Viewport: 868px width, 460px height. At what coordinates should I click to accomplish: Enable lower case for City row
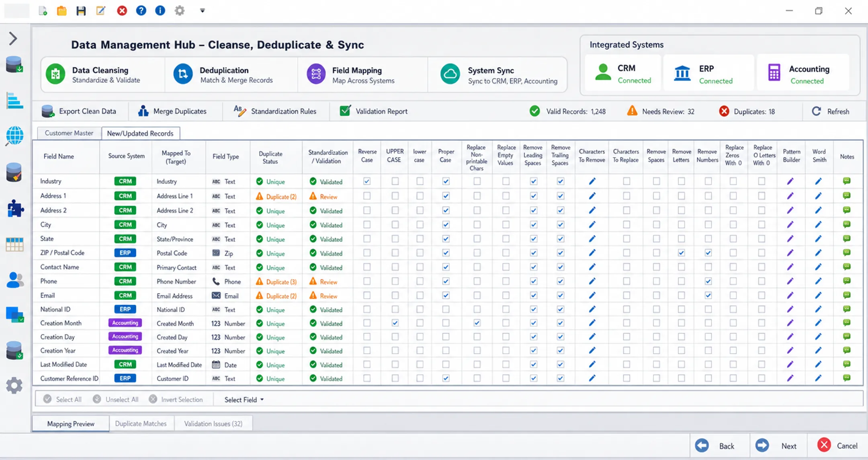(x=420, y=225)
